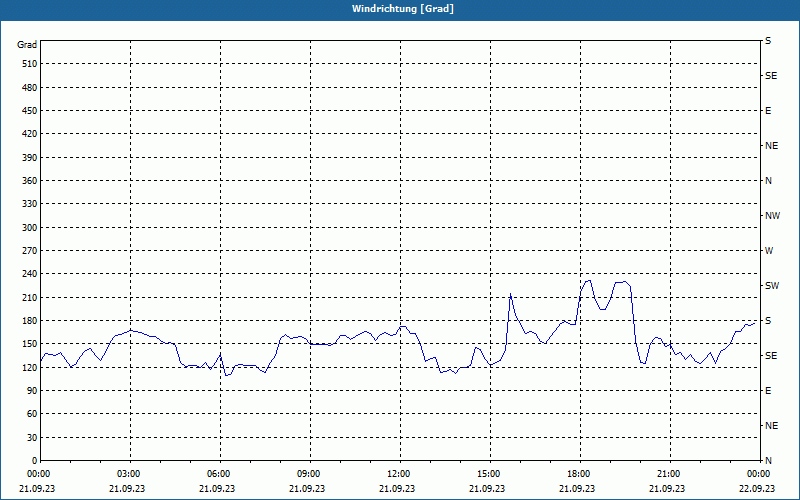Click the 15:00 time label

pyautogui.click(x=490, y=474)
